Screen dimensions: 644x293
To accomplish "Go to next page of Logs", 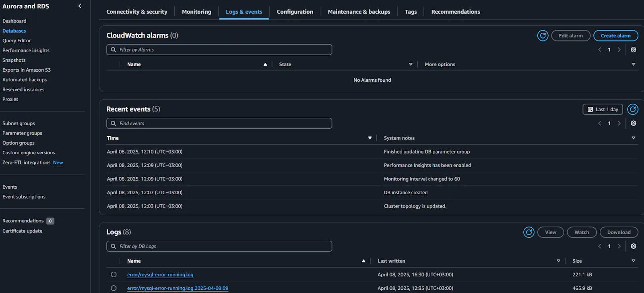I will [619, 246].
